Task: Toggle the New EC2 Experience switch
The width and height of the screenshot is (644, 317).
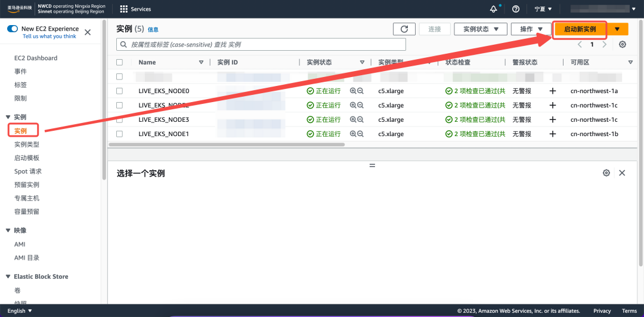Action: point(13,29)
